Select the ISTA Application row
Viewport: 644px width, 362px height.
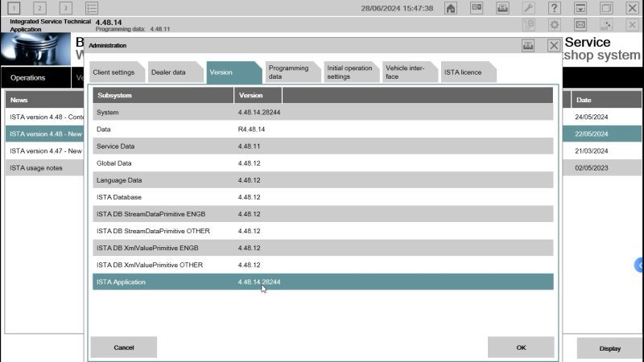pyautogui.click(x=323, y=282)
